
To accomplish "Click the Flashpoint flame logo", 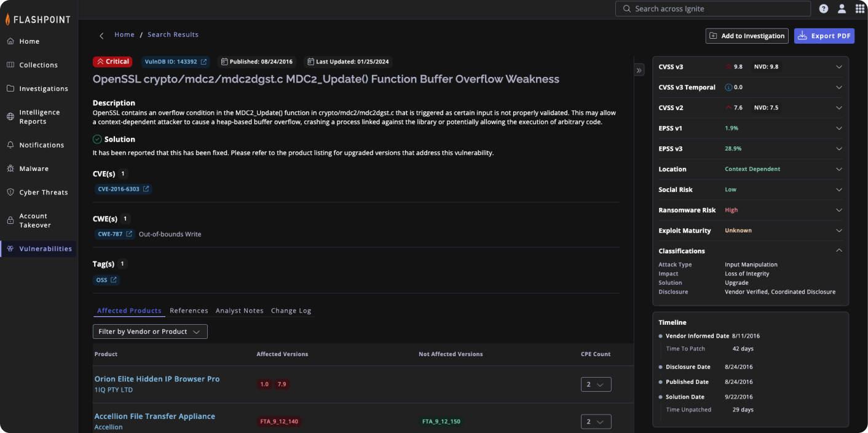I will click(8, 19).
